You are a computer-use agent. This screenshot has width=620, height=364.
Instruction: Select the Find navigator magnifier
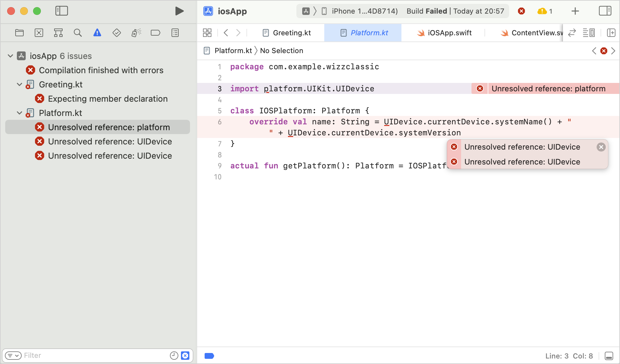(77, 32)
